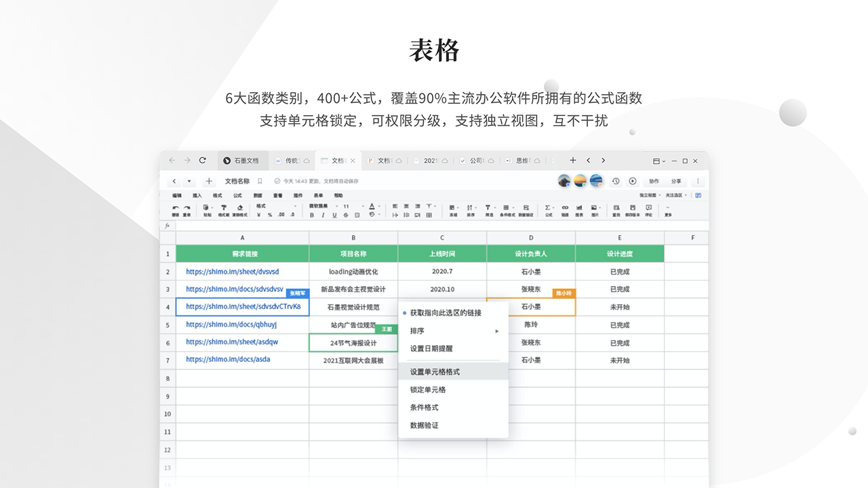Toggle italic formatting
The image size is (868, 488).
[323, 215]
